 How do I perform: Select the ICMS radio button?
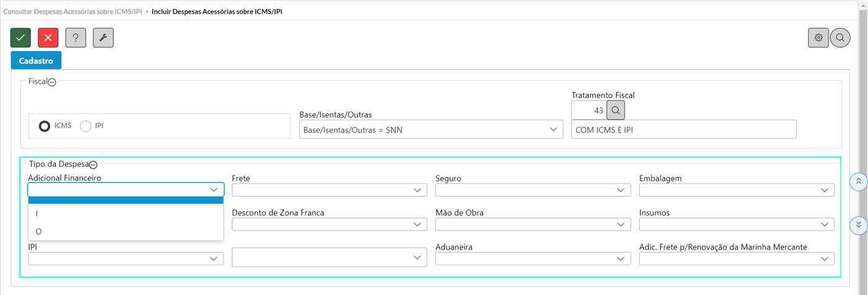click(x=45, y=126)
